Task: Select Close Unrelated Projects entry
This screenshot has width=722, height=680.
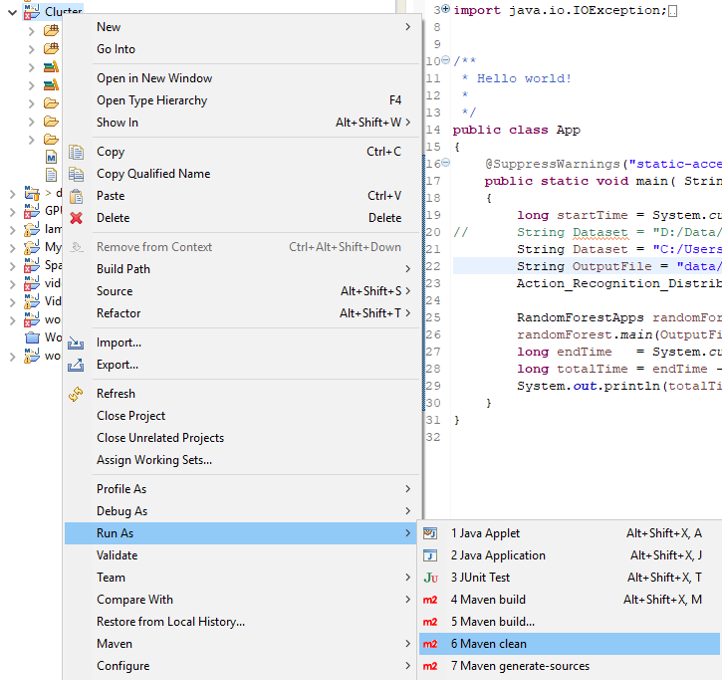Action: tap(160, 438)
